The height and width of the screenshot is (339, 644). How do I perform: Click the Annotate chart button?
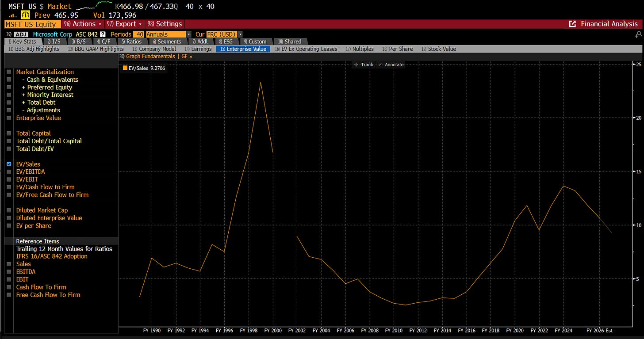coord(391,65)
